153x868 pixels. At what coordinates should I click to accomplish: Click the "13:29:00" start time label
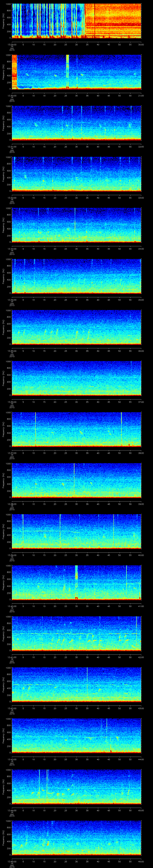tap(12, 44)
